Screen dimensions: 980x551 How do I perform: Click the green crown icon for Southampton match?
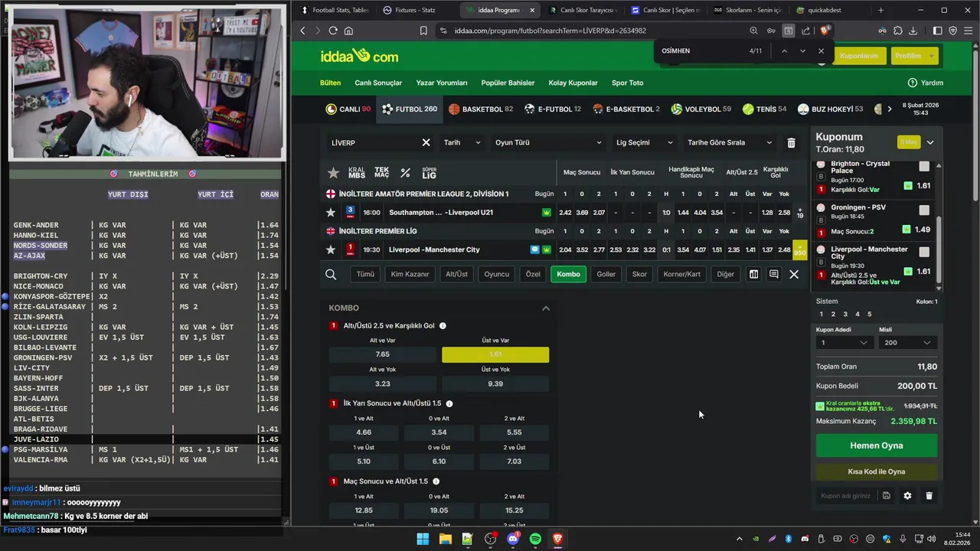547,212
